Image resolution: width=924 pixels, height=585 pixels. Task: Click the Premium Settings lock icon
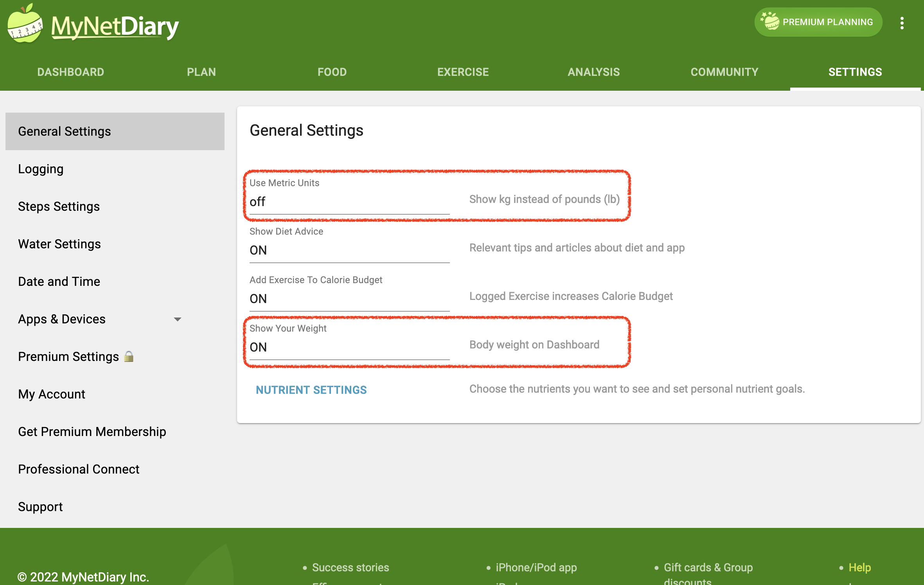[129, 356]
